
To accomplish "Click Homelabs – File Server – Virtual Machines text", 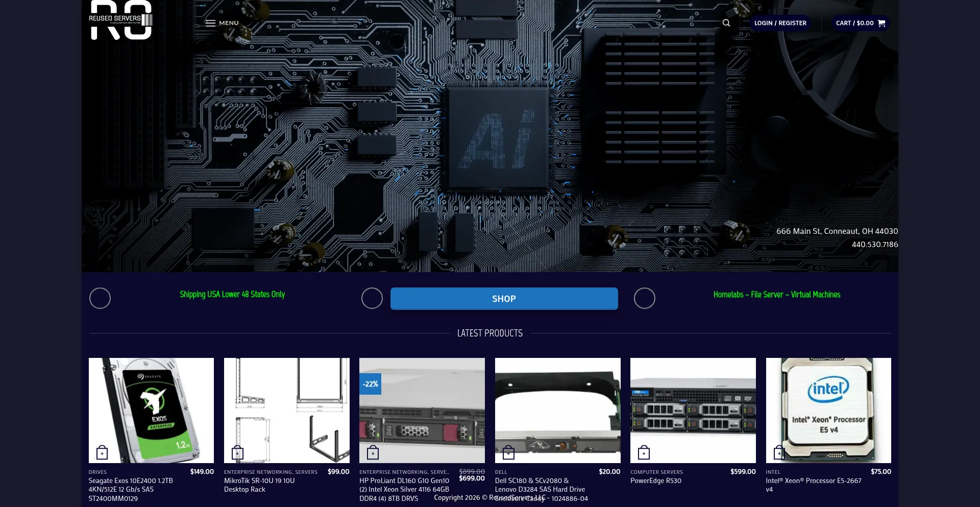I will tap(777, 295).
